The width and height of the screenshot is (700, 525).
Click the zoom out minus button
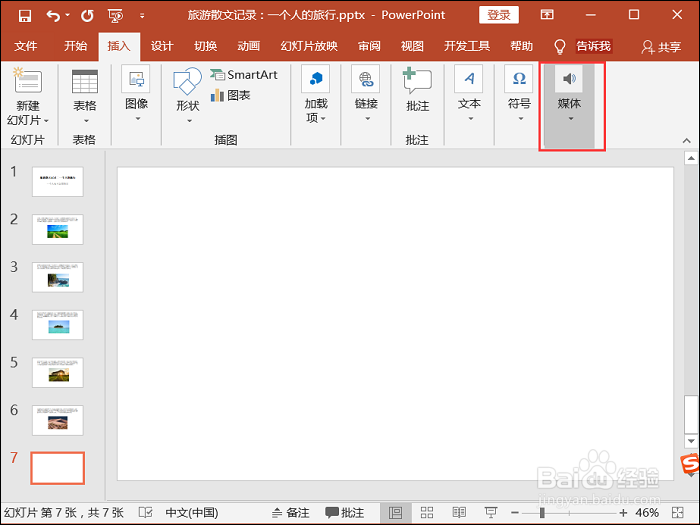pos(515,512)
